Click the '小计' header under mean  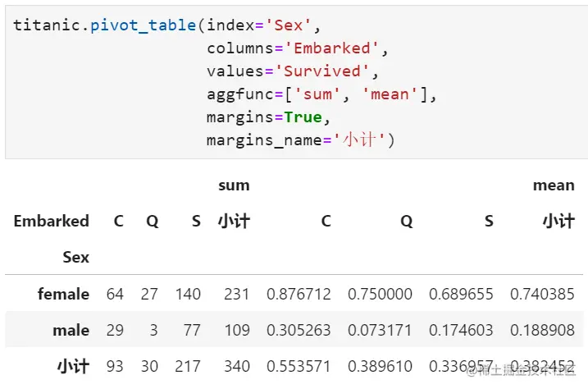(558, 221)
